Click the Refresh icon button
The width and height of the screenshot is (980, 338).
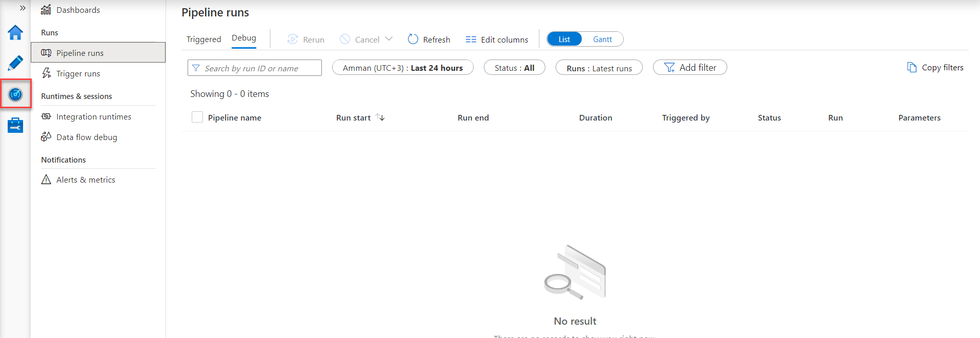click(x=413, y=39)
